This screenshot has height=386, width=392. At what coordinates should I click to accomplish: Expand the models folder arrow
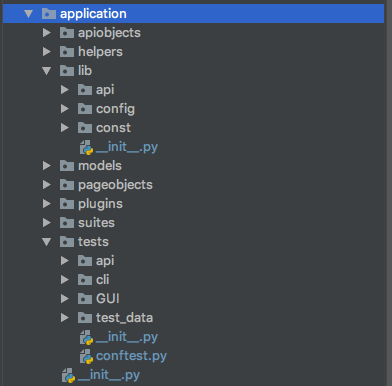(x=47, y=166)
